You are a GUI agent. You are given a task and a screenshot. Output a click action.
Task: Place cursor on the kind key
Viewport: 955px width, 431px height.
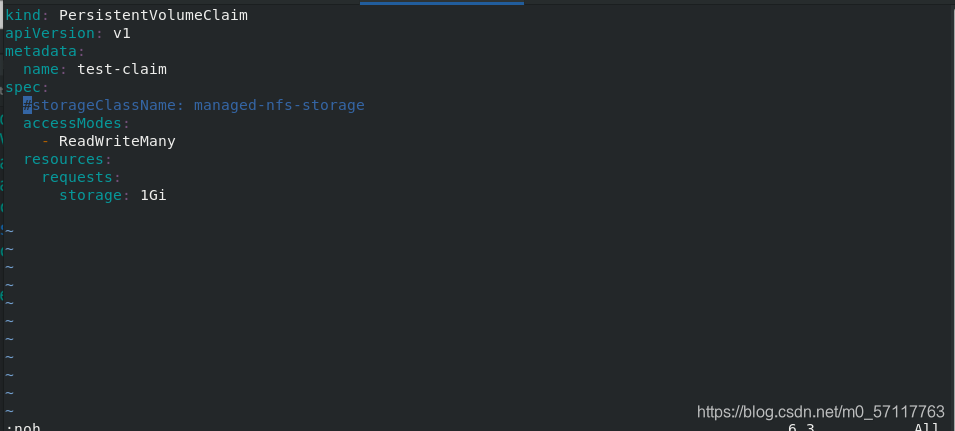point(23,15)
